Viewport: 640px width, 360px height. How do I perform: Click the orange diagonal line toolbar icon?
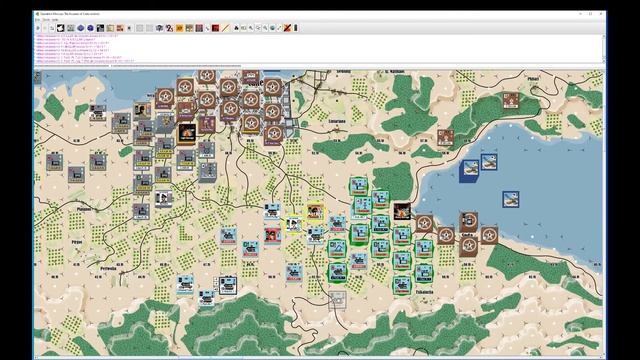click(225, 28)
